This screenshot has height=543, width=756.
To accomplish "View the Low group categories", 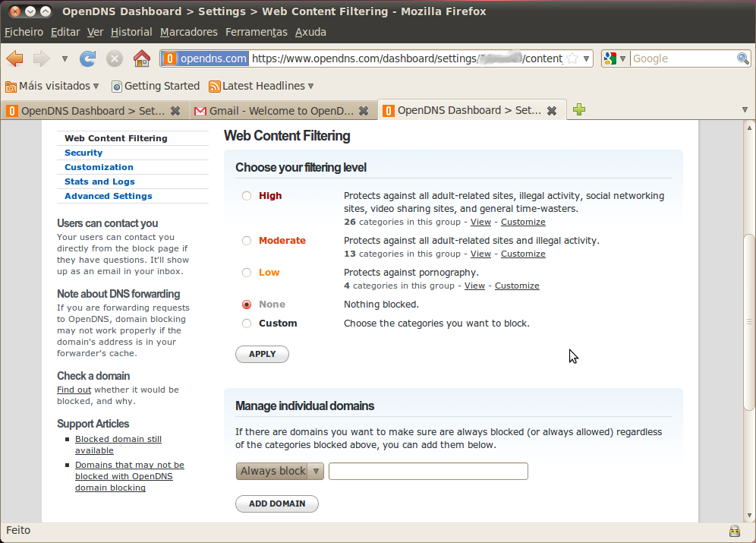I will pyautogui.click(x=474, y=286).
